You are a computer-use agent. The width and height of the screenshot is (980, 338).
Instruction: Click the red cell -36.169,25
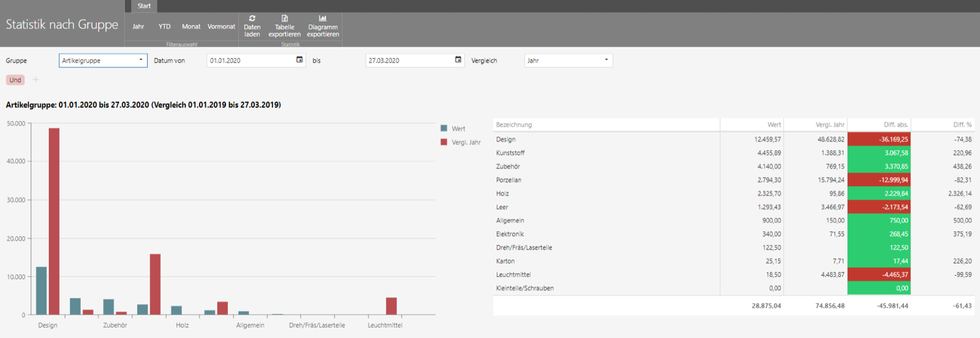[x=879, y=140]
